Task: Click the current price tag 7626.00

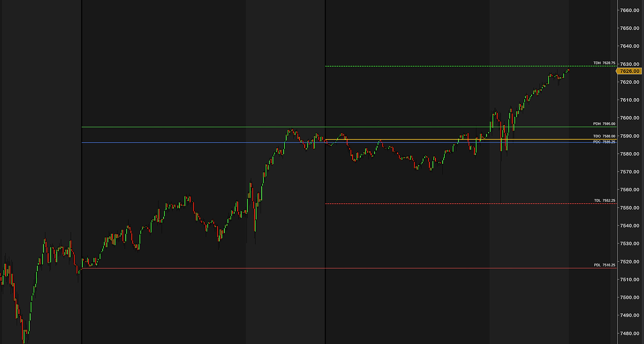Action: [x=630, y=71]
